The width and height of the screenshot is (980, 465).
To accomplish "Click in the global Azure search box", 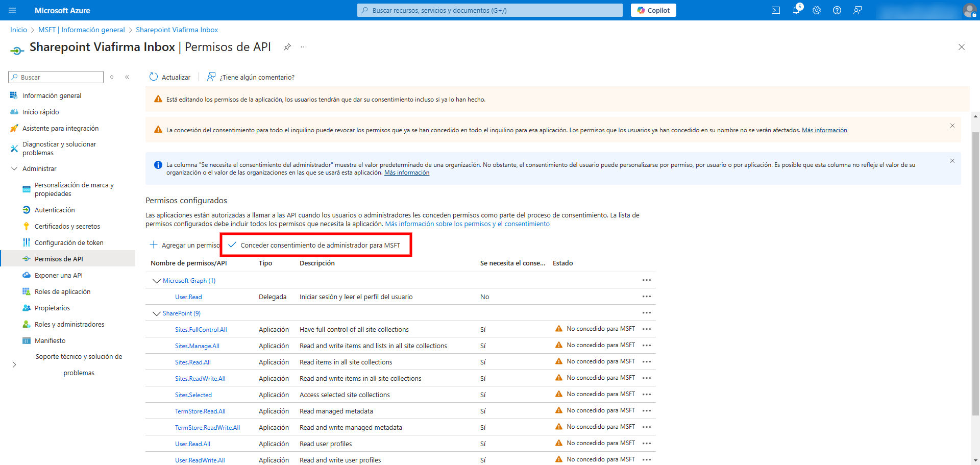I will (x=490, y=10).
